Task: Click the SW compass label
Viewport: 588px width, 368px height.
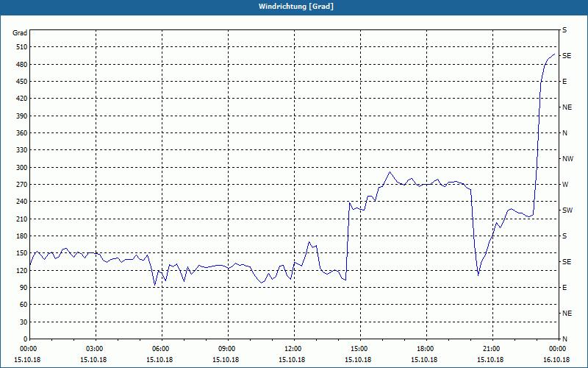Action: [x=567, y=210]
